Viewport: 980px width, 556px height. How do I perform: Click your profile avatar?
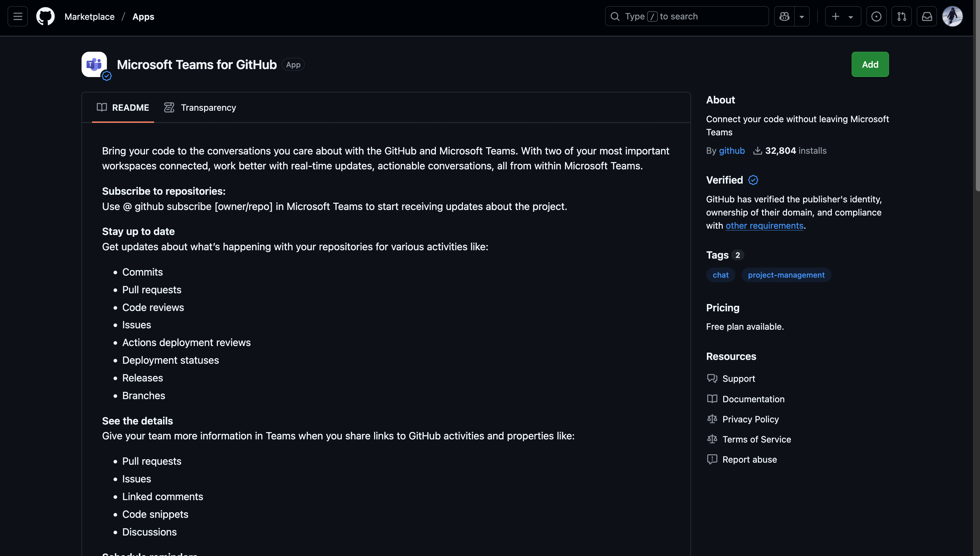pos(953,16)
